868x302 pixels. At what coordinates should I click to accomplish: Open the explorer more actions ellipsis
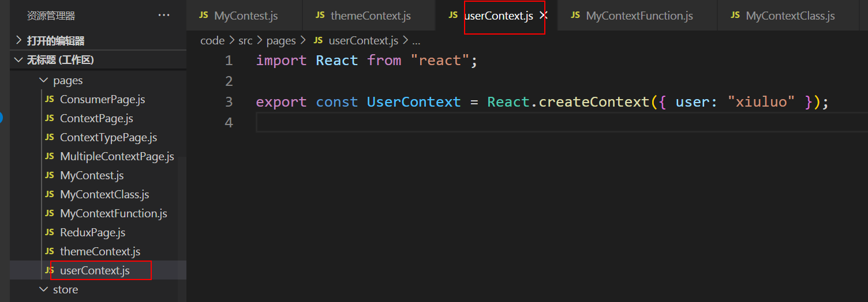(164, 16)
